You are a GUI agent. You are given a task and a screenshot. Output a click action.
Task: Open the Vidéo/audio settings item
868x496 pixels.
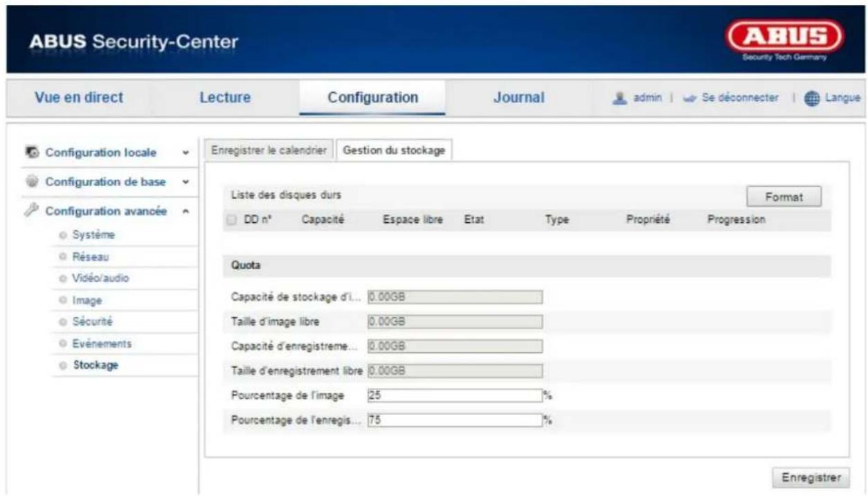coord(100,278)
